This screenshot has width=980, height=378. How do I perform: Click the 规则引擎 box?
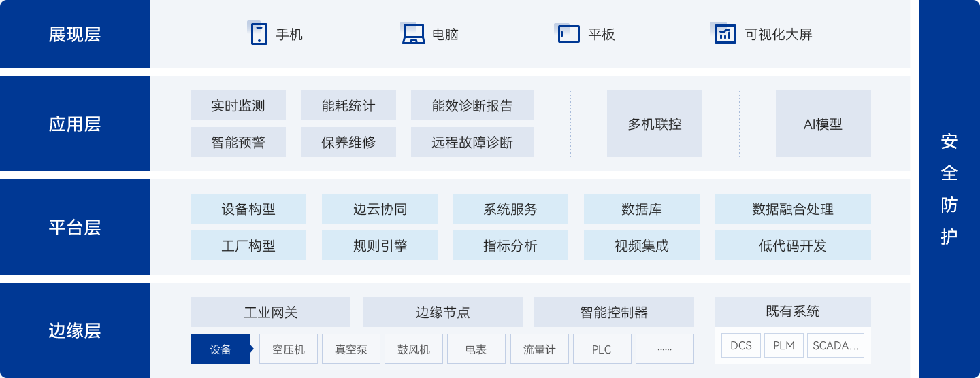point(379,245)
